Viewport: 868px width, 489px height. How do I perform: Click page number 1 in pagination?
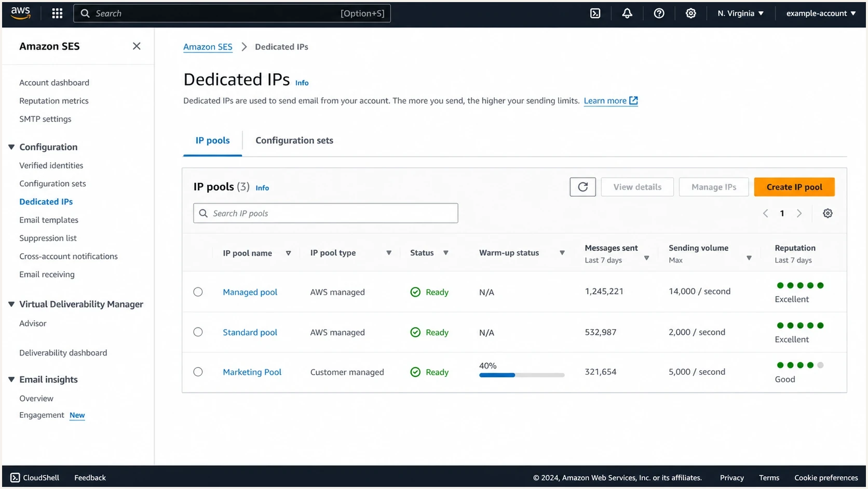click(x=782, y=214)
